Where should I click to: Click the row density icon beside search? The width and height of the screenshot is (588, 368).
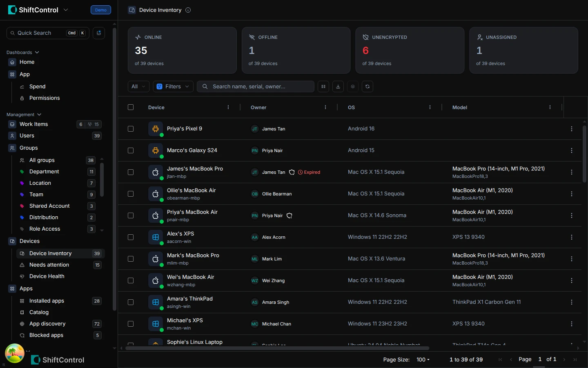coord(323,87)
